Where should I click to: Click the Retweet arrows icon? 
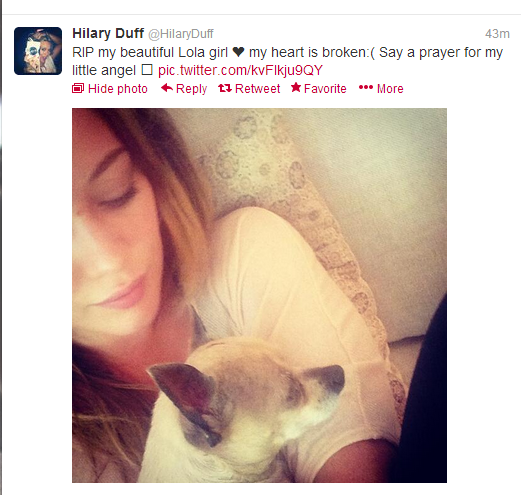(225, 88)
